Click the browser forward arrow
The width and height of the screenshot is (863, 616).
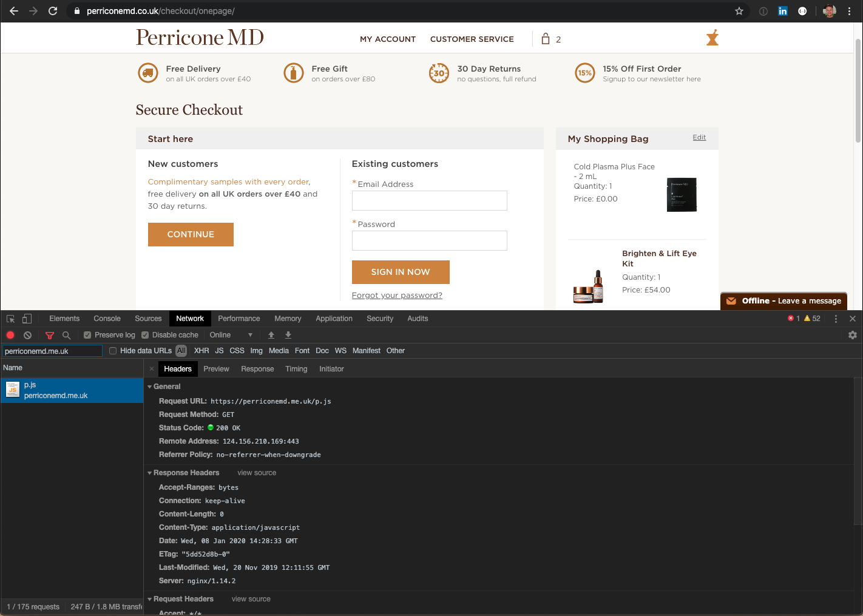33,11
